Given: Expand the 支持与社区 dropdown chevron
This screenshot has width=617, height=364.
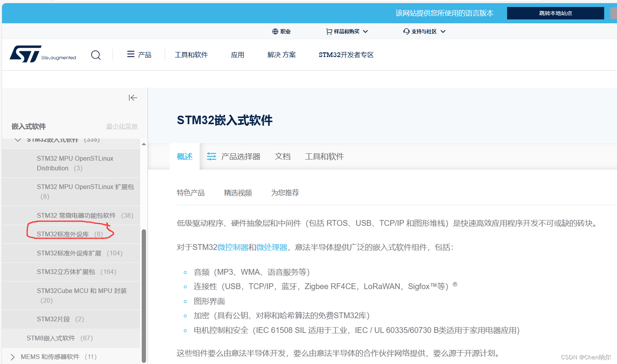Looking at the screenshot, I should [443, 31].
